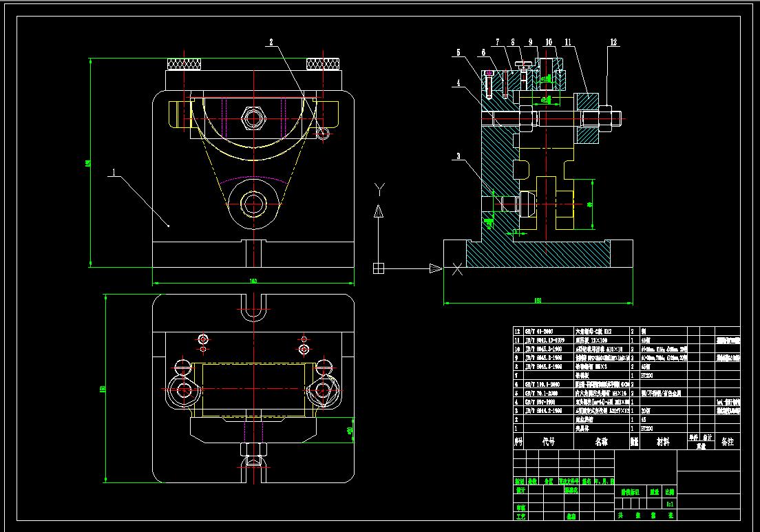Click the 签名 title block label
This screenshot has height=532, width=760.
587,482
